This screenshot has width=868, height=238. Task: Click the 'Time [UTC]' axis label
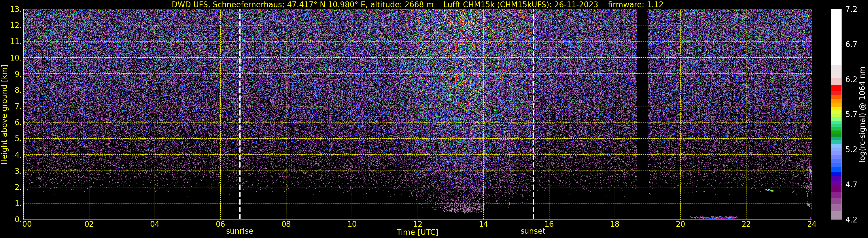417,232
